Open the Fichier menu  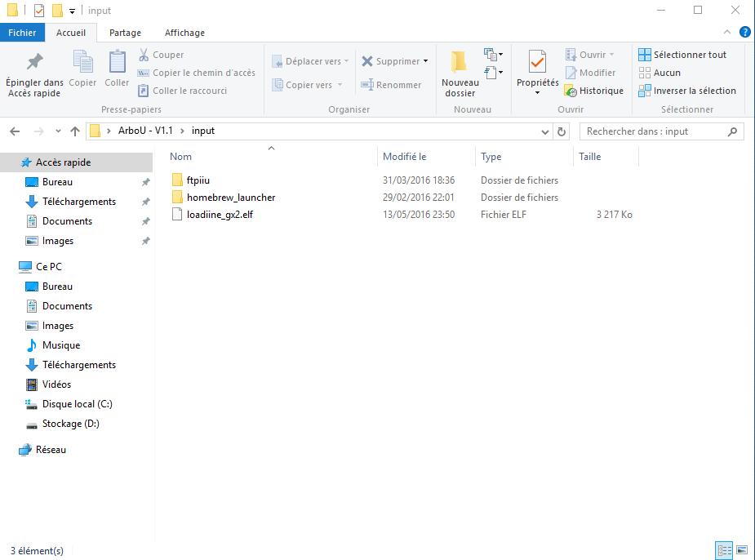pyautogui.click(x=22, y=33)
